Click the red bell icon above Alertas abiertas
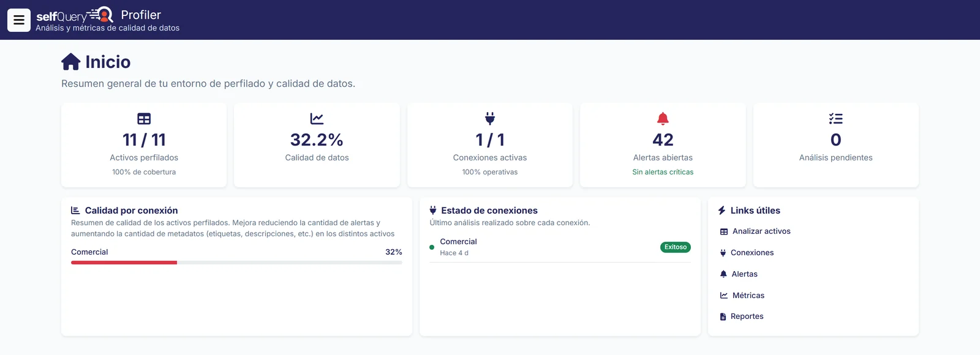The width and height of the screenshot is (980, 355). pos(663,119)
